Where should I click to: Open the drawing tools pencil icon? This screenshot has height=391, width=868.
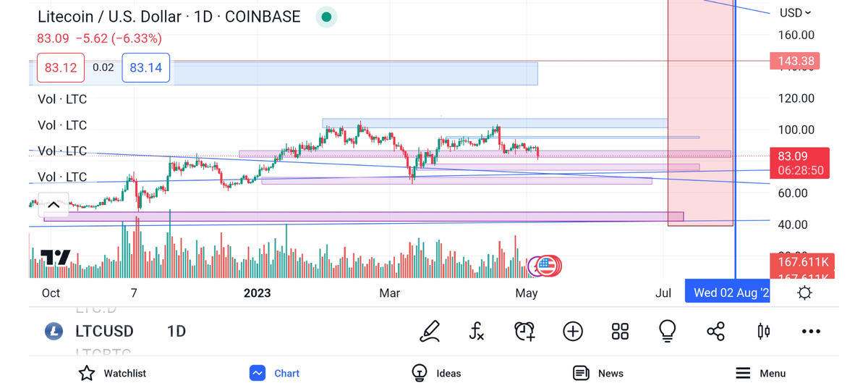point(430,332)
